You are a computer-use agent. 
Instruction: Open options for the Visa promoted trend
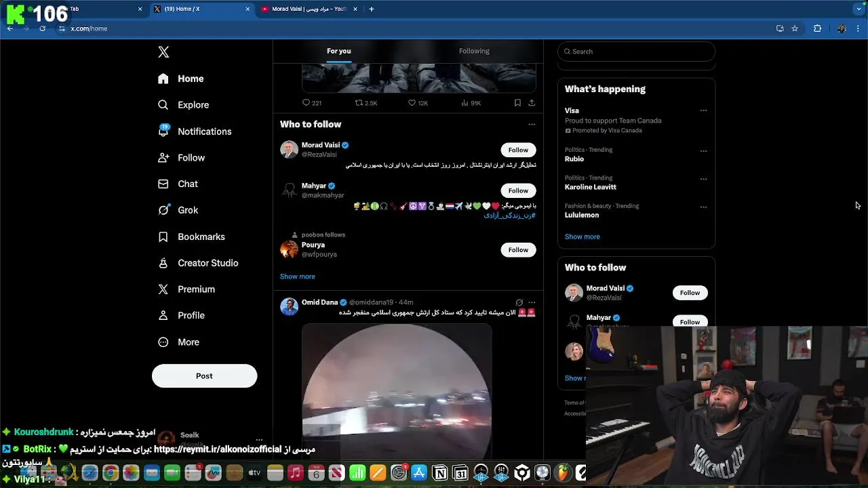click(703, 110)
